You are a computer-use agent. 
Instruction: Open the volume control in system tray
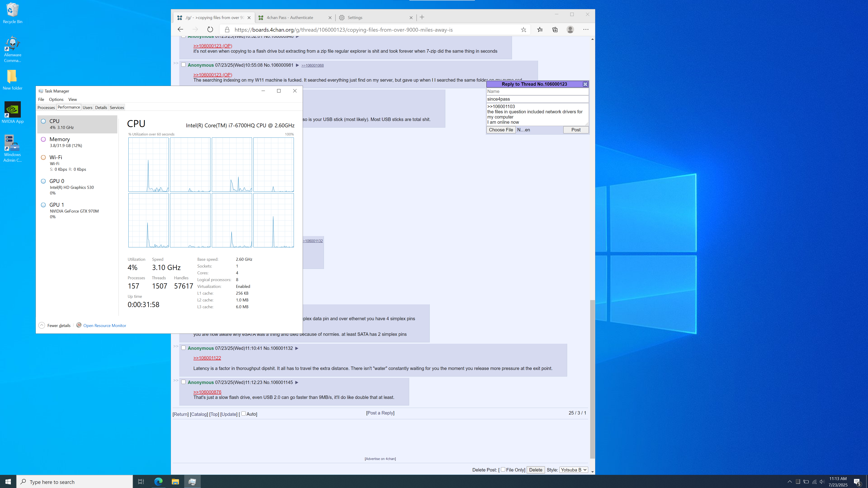click(x=822, y=482)
